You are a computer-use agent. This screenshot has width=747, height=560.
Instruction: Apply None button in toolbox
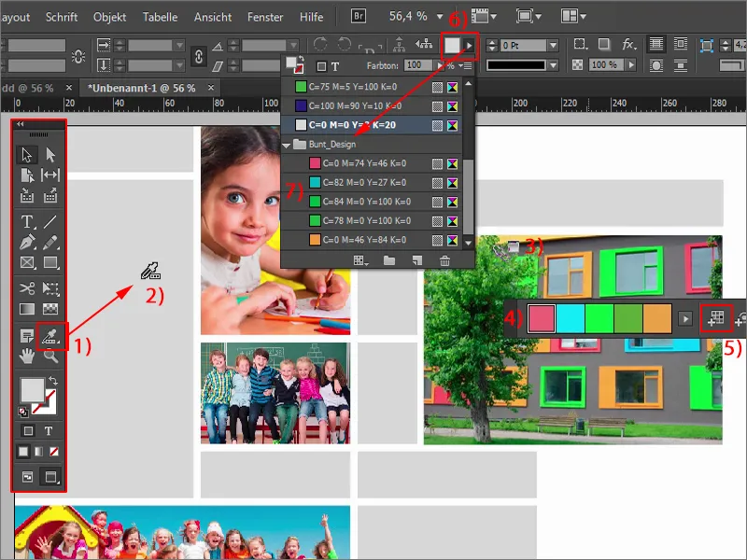tap(54, 452)
